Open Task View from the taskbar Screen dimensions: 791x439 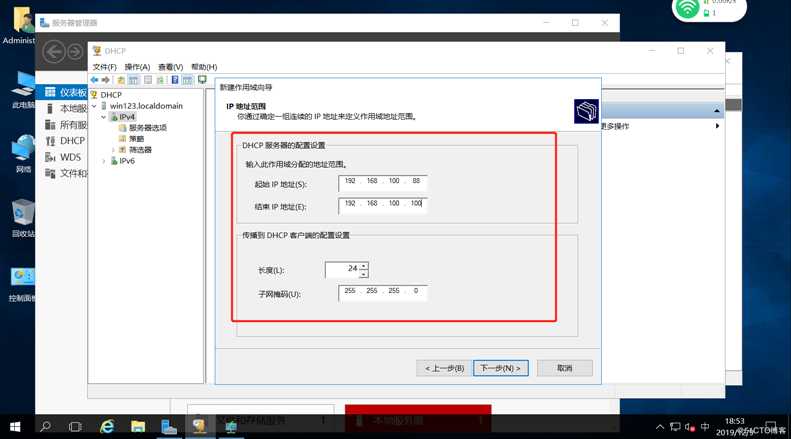(75, 427)
